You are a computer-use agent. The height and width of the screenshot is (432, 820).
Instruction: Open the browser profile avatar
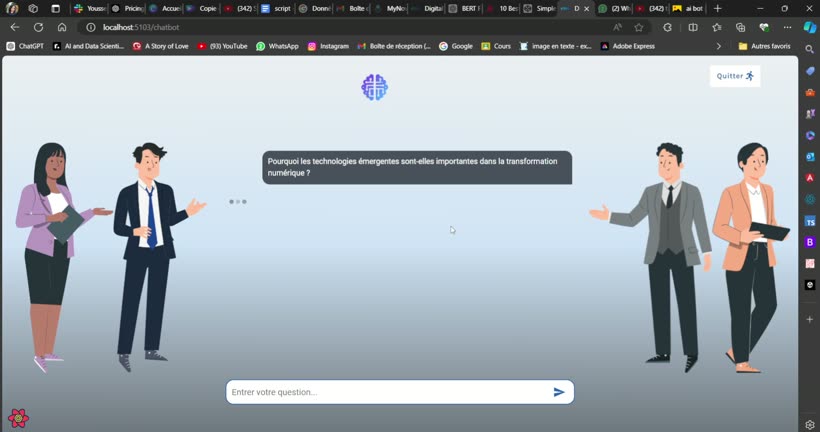click(x=12, y=8)
